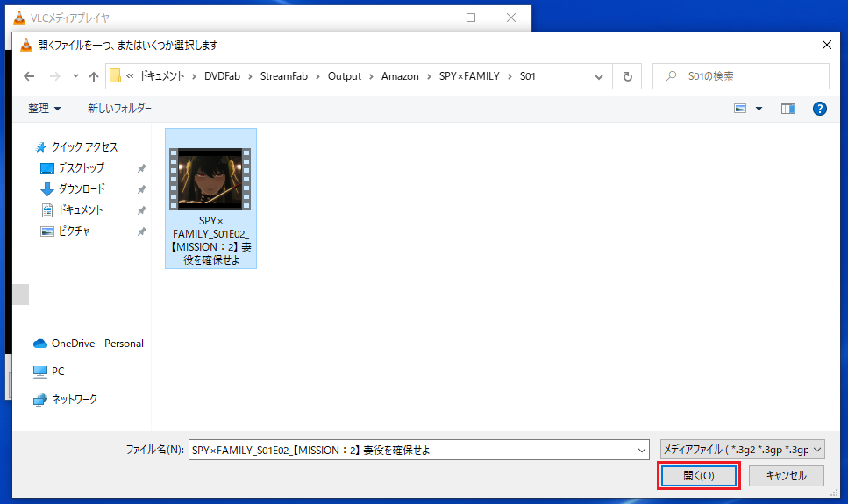Close the file open dialog
The height and width of the screenshot is (504, 848).
[827, 45]
